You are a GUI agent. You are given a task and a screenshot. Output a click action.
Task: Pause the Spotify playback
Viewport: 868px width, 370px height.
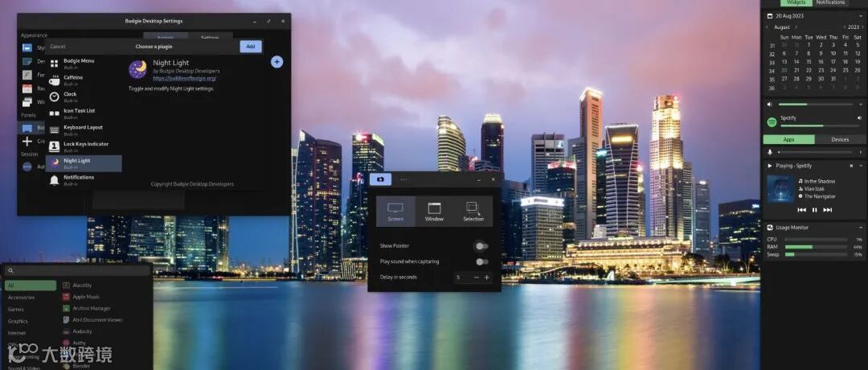814,210
